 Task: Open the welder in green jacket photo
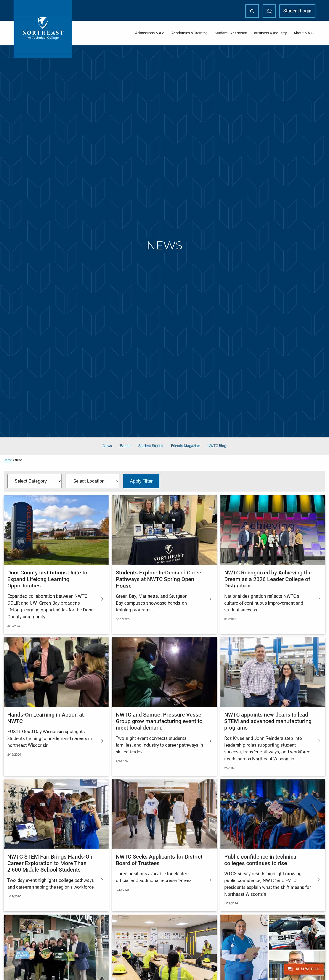(164, 672)
